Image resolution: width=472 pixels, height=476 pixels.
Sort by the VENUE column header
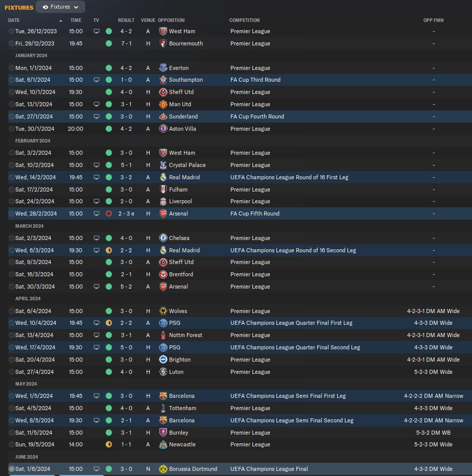click(148, 20)
